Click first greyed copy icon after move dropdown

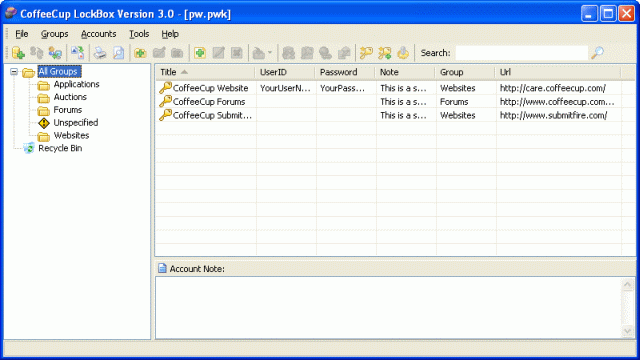click(x=289, y=53)
